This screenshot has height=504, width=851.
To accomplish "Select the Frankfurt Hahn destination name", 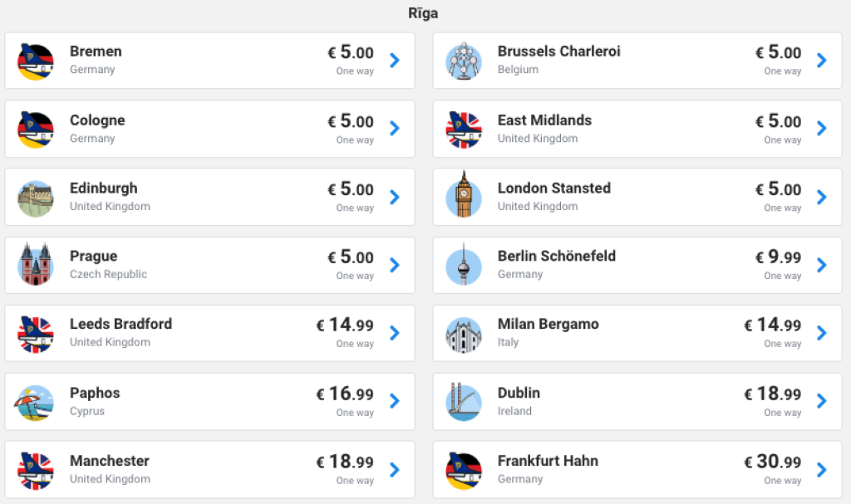I will [x=548, y=461].
